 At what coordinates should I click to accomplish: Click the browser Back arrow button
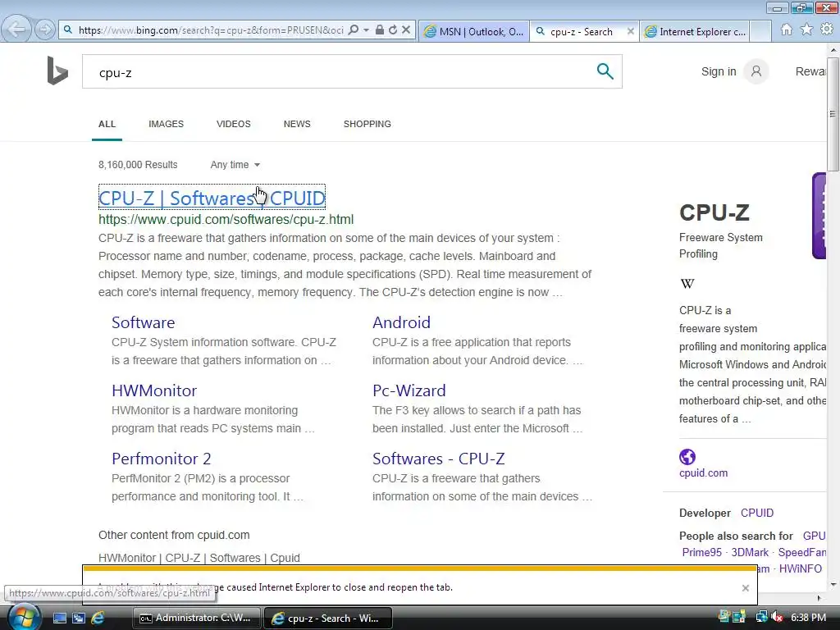16,30
